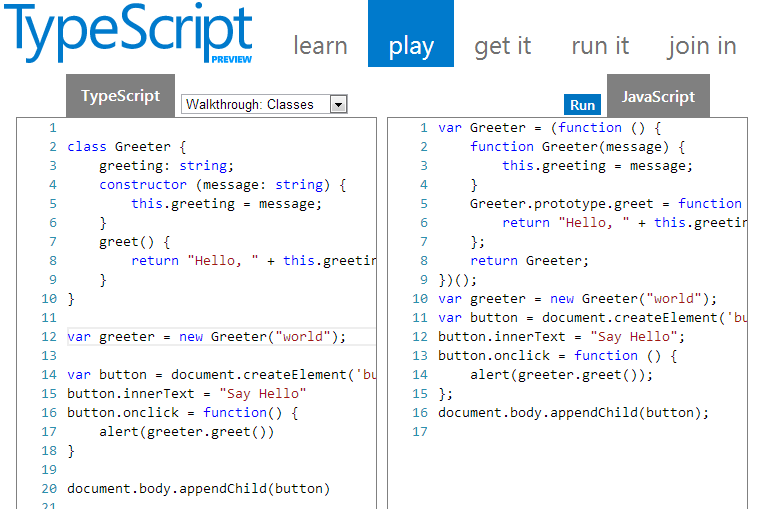Click 'constructor' keyword in TypeScript editor
The image size is (770, 509).
click(x=142, y=185)
